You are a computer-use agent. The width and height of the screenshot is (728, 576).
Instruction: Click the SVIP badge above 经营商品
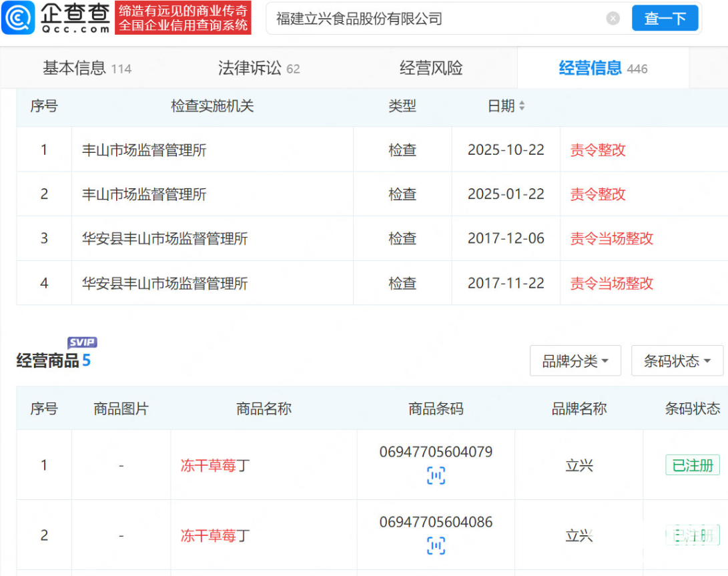(x=82, y=343)
